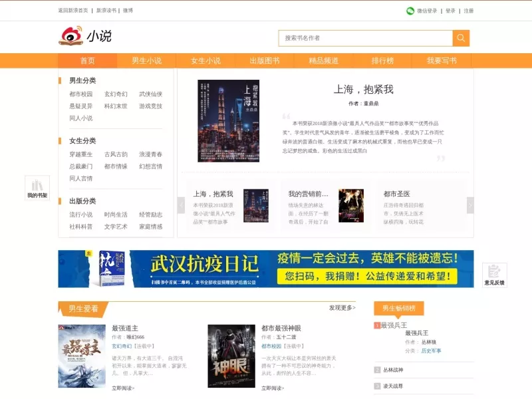Select the 首页 navigation tab

88,61
